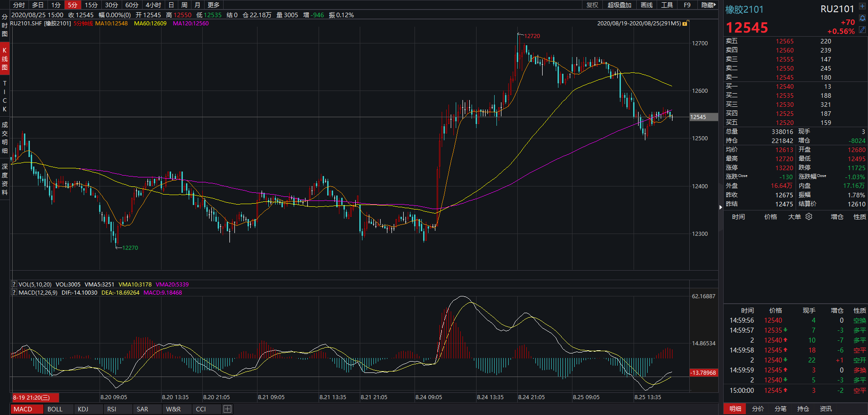Click the plus icon after the CCI tab
This screenshot has height=415, width=868.
[x=227, y=409]
